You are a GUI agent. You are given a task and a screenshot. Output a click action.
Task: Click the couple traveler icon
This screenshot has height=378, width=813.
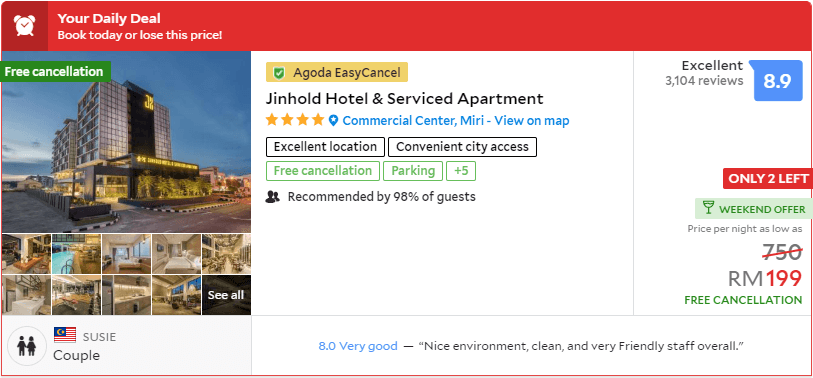point(26,346)
